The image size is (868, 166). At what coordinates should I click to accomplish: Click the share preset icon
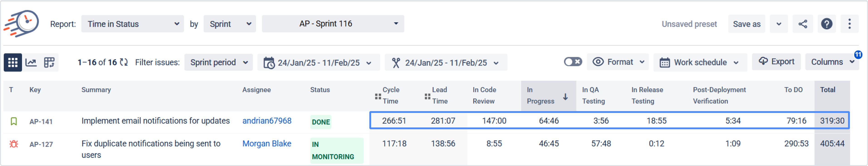[803, 24]
